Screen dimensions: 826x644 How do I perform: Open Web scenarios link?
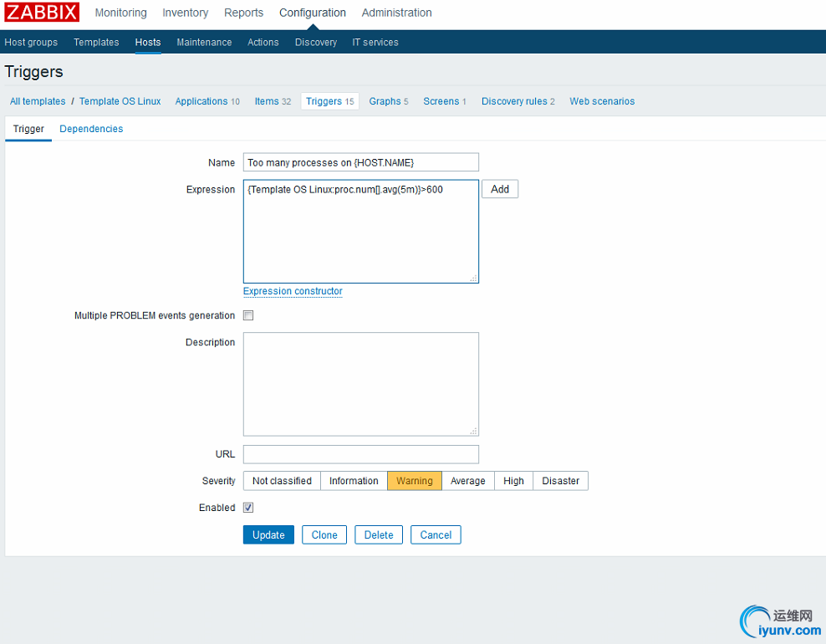[602, 101]
